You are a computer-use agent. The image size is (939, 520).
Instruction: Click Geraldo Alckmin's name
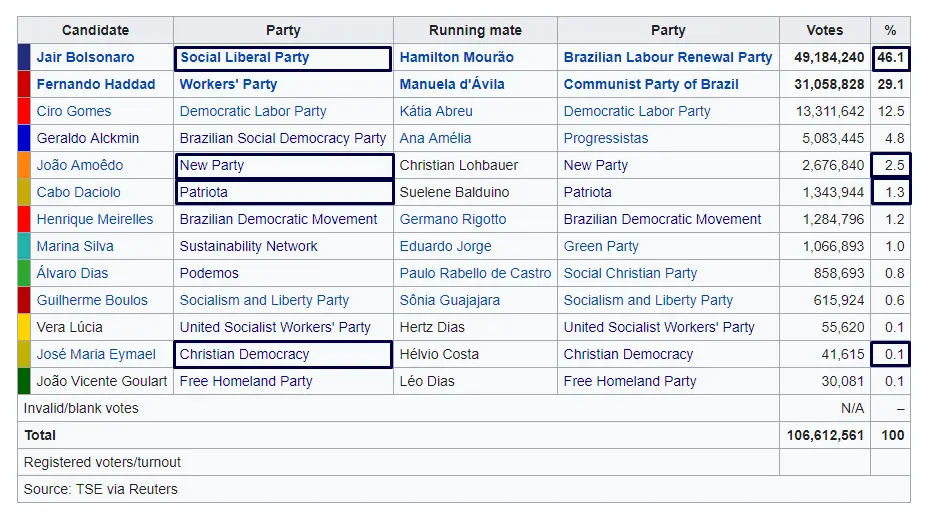[x=87, y=138]
